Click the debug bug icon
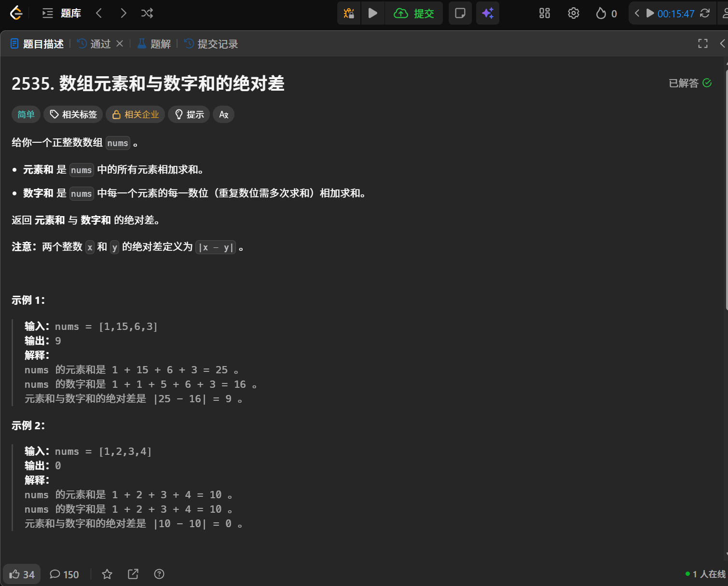728x586 pixels. point(349,13)
